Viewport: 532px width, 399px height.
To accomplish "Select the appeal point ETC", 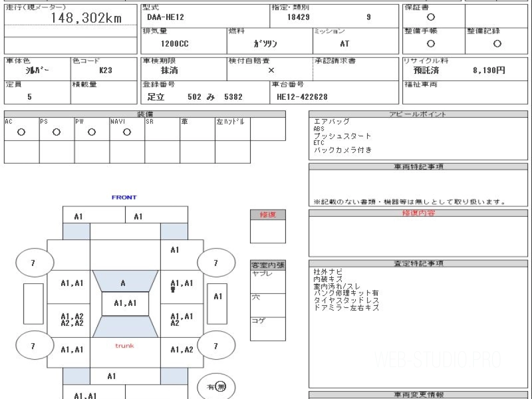I will click(319, 143).
